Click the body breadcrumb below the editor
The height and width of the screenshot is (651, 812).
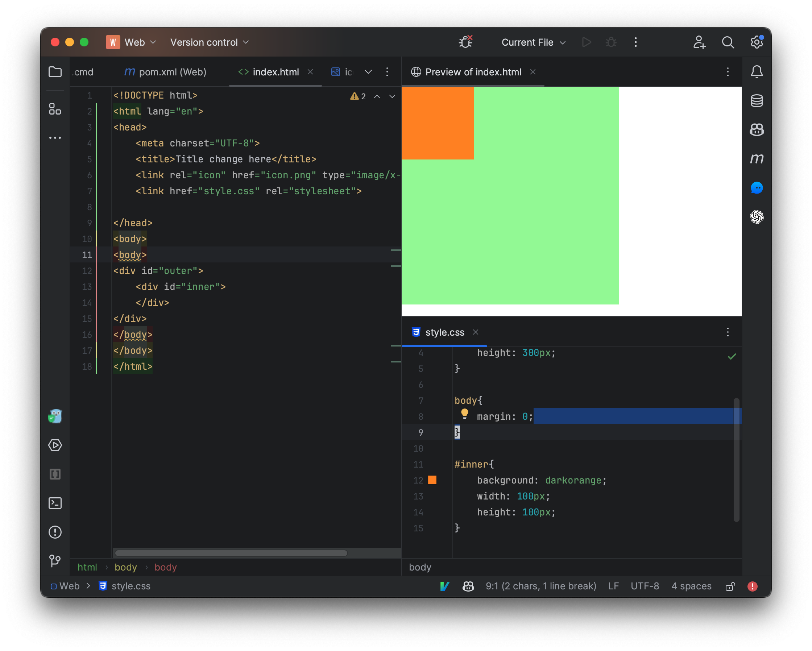pyautogui.click(x=126, y=567)
